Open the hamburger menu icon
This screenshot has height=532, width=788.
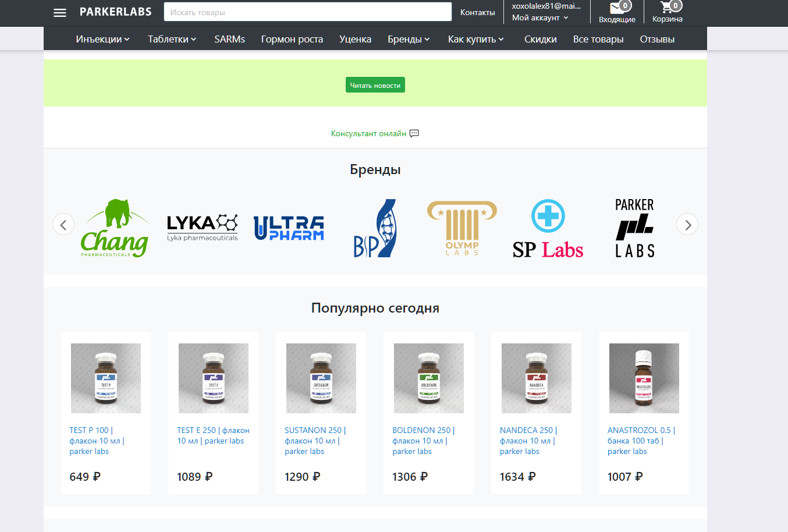tap(60, 12)
